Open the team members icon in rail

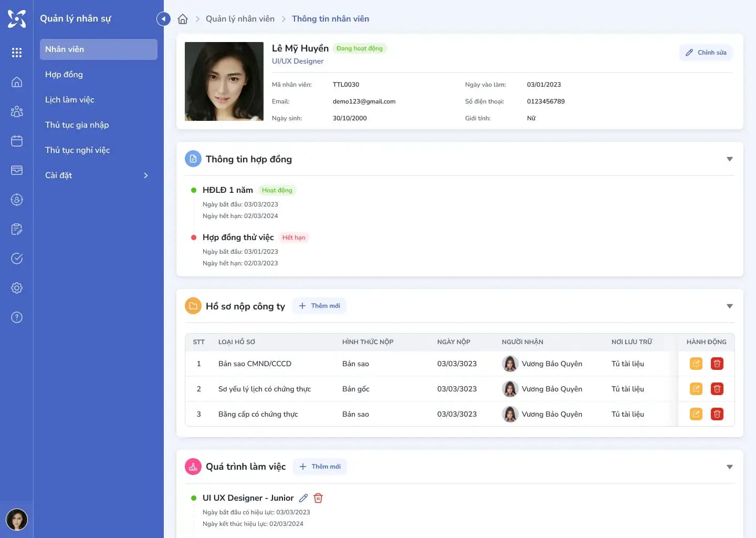point(17,111)
